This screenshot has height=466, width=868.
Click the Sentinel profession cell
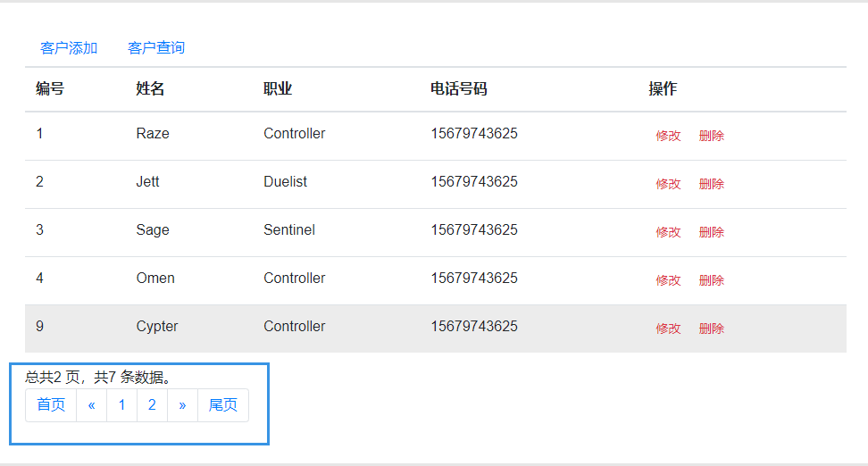tap(289, 229)
